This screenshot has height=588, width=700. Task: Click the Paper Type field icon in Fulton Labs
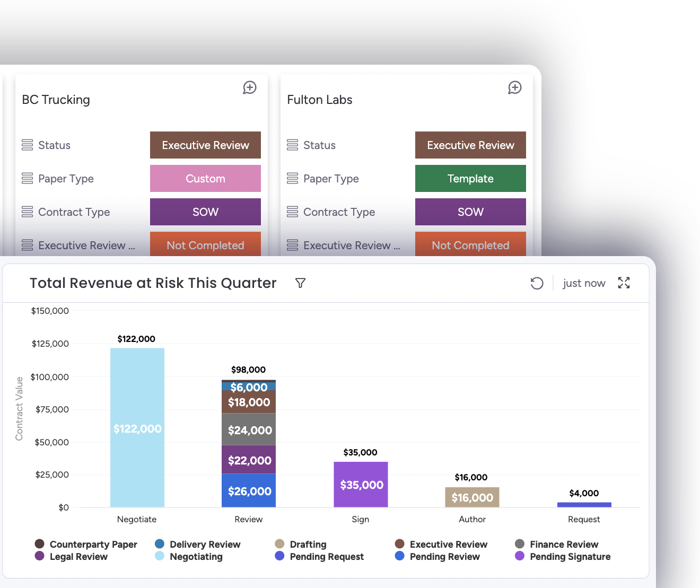point(292,179)
